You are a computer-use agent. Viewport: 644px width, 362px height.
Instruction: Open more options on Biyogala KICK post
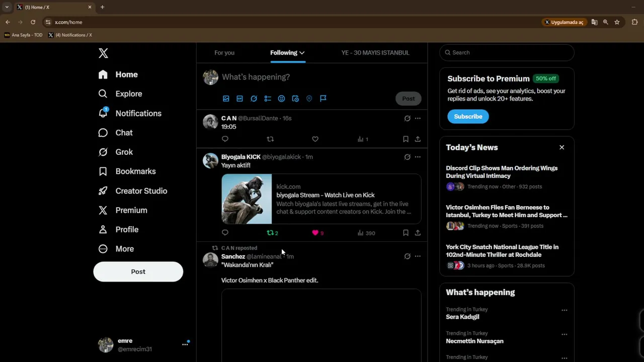tap(418, 157)
